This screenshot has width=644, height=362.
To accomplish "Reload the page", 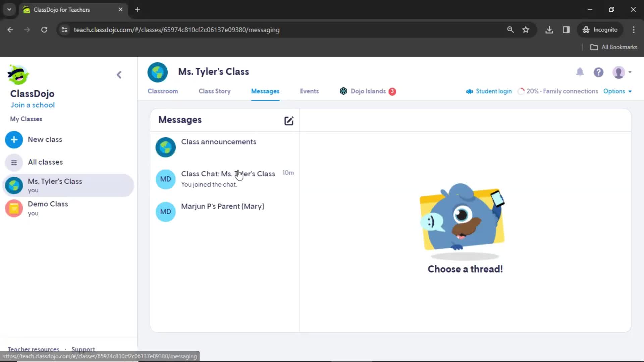I will 44,30.
